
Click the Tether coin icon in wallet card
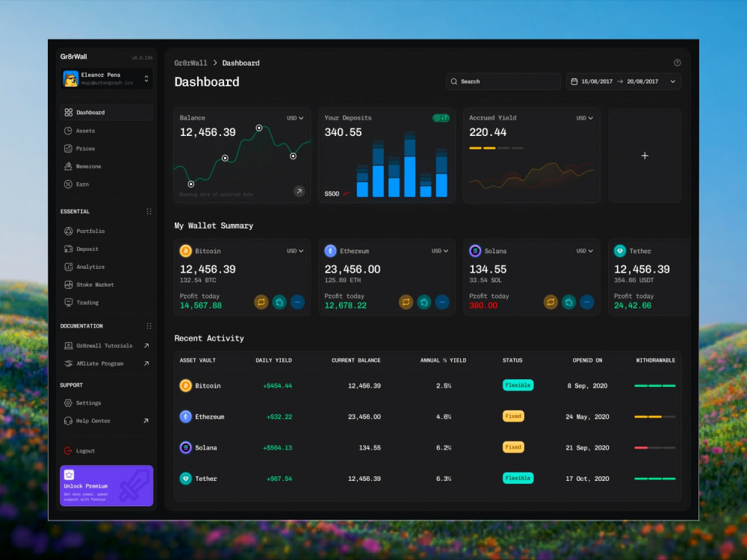(x=620, y=251)
